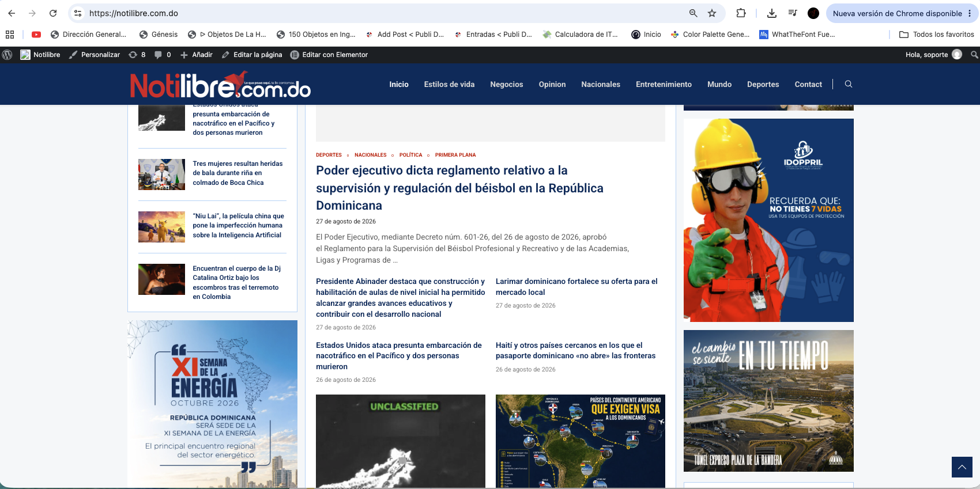Image resolution: width=980 pixels, height=489 pixels.
Task: Click the scroll-to-top arrow button
Action: (x=962, y=467)
